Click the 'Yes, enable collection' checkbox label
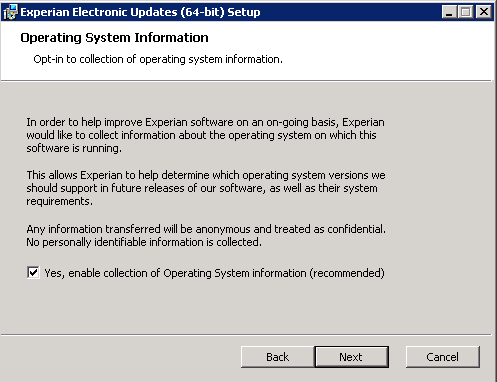Image resolution: width=497 pixels, height=382 pixels. point(214,273)
